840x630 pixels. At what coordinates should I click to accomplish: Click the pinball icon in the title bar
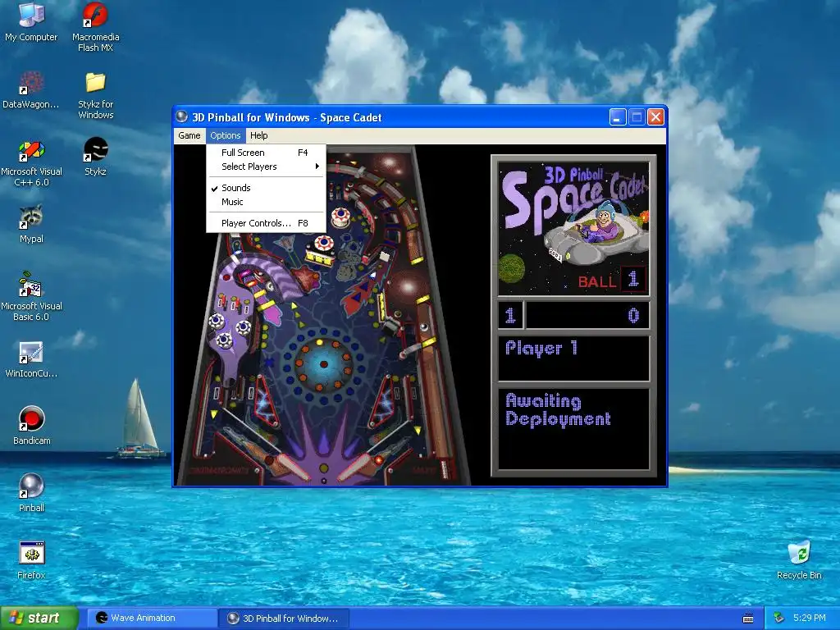(x=181, y=116)
